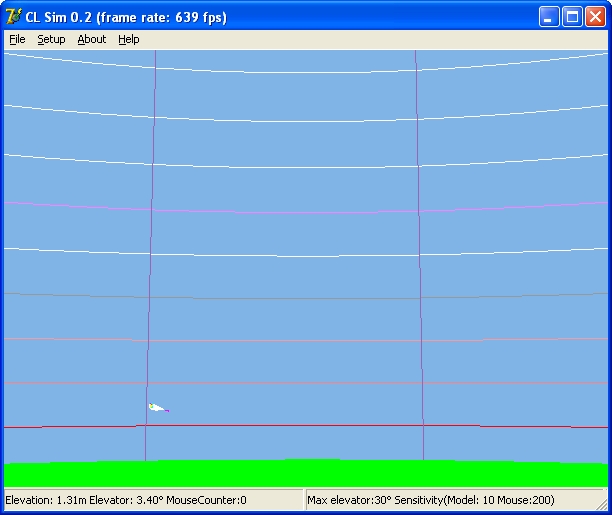Click the green ground strip
This screenshot has width=612, height=515.
(x=306, y=473)
